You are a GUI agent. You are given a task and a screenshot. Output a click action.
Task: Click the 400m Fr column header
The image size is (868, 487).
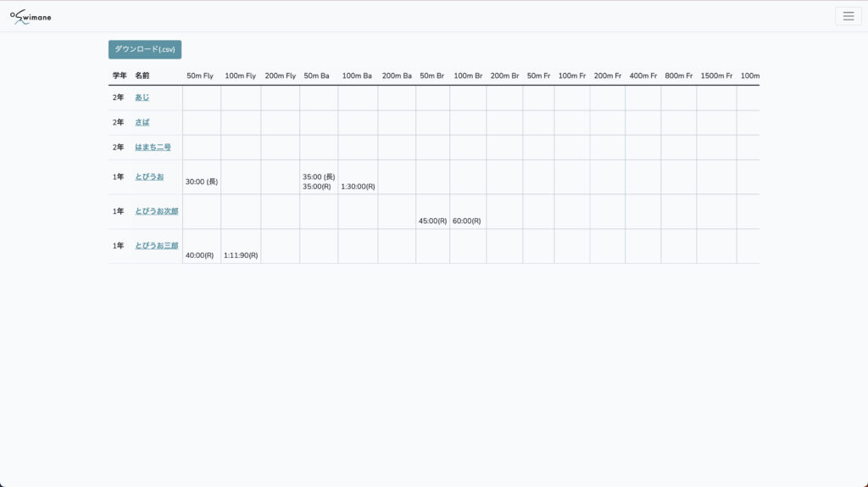tap(643, 76)
